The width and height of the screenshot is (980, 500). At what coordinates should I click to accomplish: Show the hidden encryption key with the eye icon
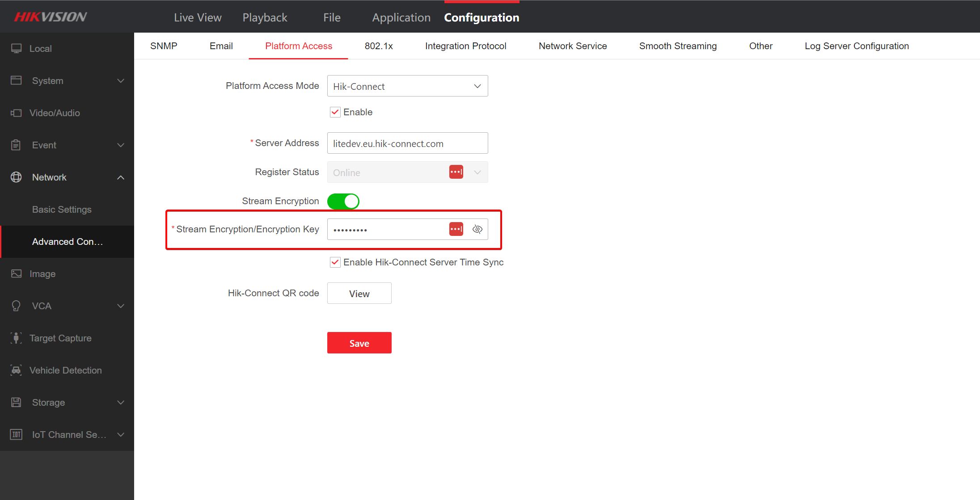pyautogui.click(x=477, y=229)
